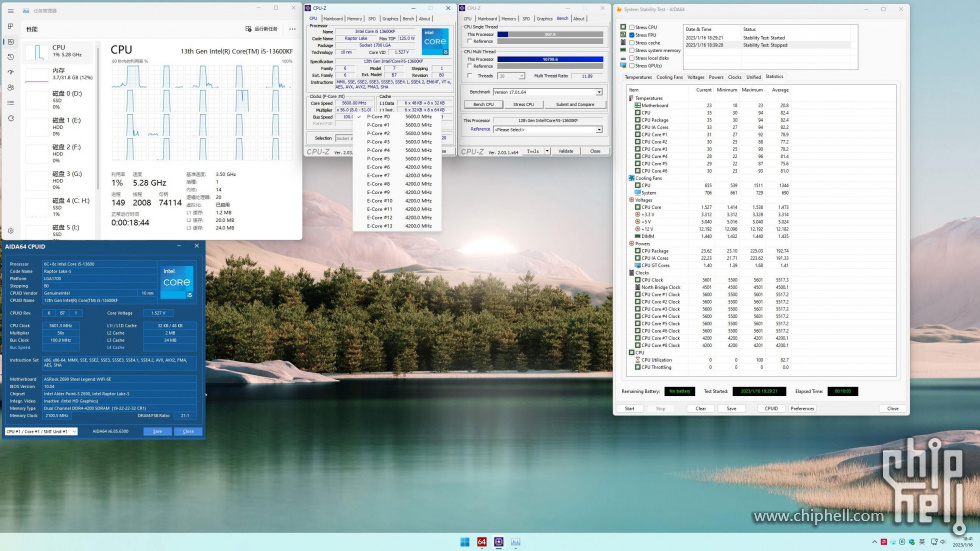This screenshot has width=980, height=551.
Task: Collapse Temperatures group in statistics list
Action: pos(631,98)
